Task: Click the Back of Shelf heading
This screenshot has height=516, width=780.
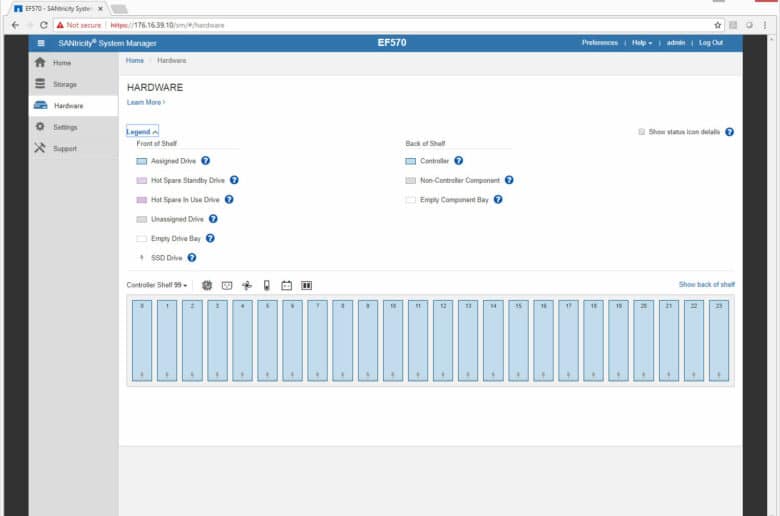Action: [x=425, y=143]
